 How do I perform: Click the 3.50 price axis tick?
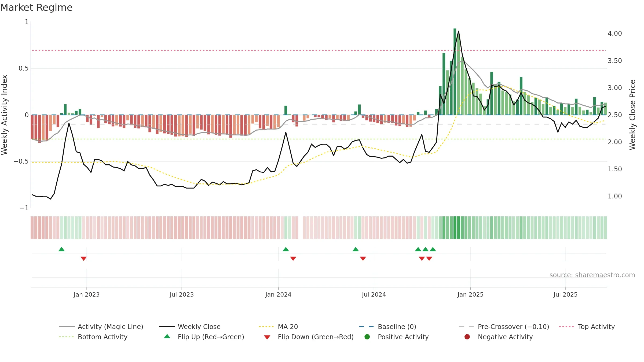[x=615, y=61]
